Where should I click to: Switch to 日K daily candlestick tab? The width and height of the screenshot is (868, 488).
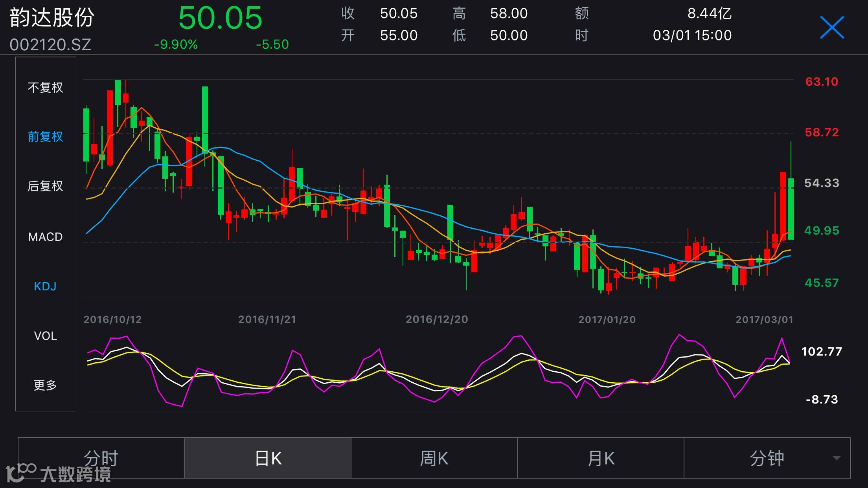[x=268, y=458]
